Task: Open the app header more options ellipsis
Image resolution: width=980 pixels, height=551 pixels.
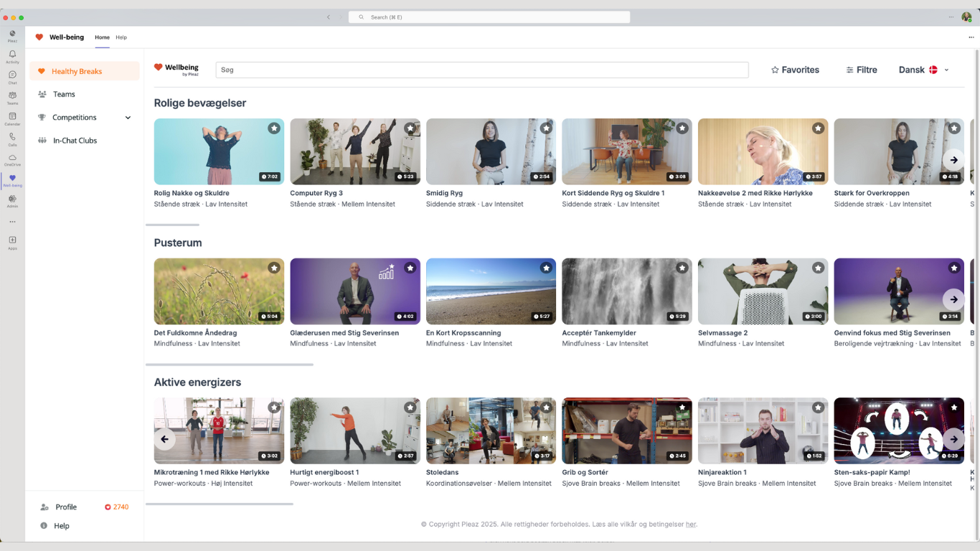Action: click(x=971, y=37)
